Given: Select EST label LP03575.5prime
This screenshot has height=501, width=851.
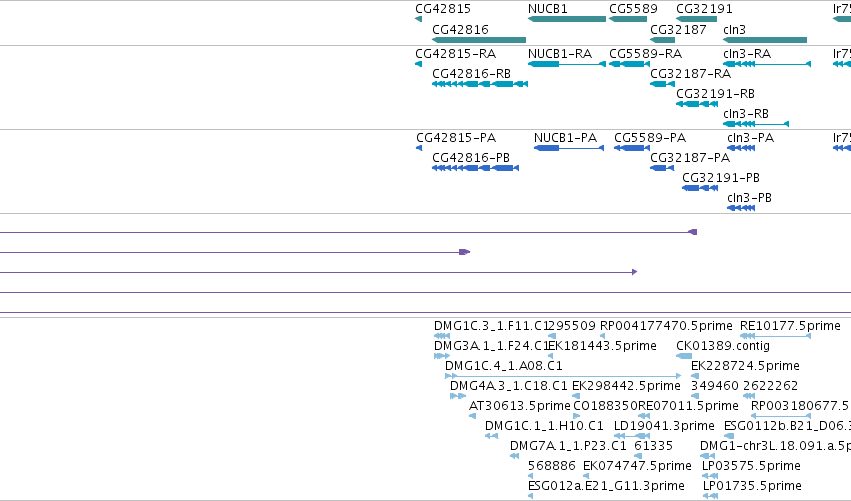Looking at the screenshot, I should click(751, 466).
